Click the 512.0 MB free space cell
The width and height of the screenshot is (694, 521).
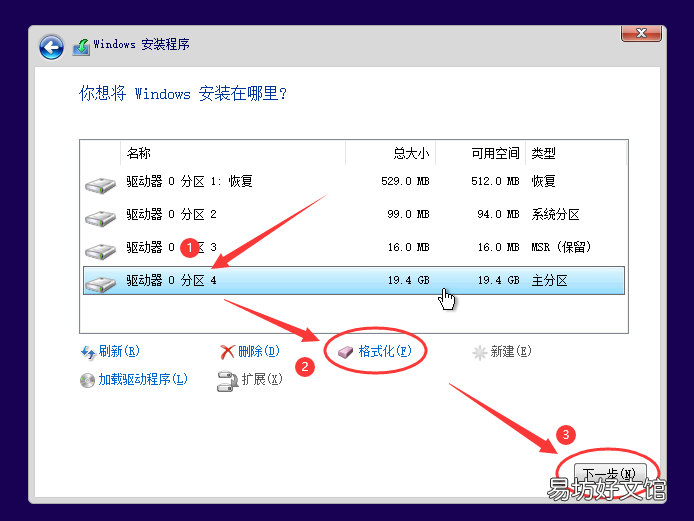click(495, 181)
